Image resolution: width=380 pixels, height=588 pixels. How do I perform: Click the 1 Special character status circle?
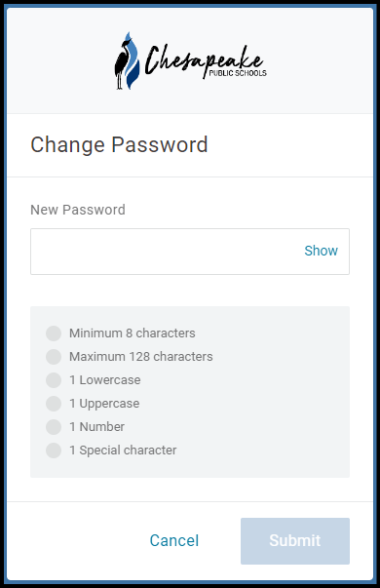point(54,451)
